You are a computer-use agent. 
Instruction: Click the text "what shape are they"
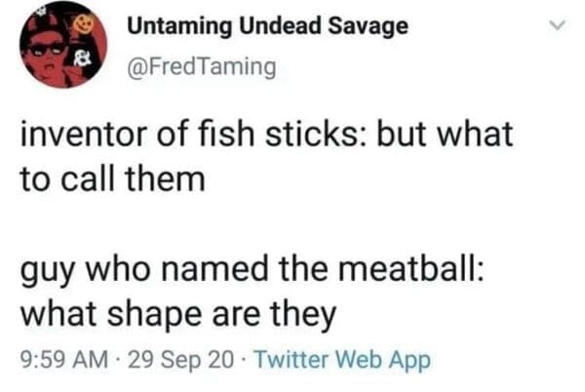coord(177,314)
